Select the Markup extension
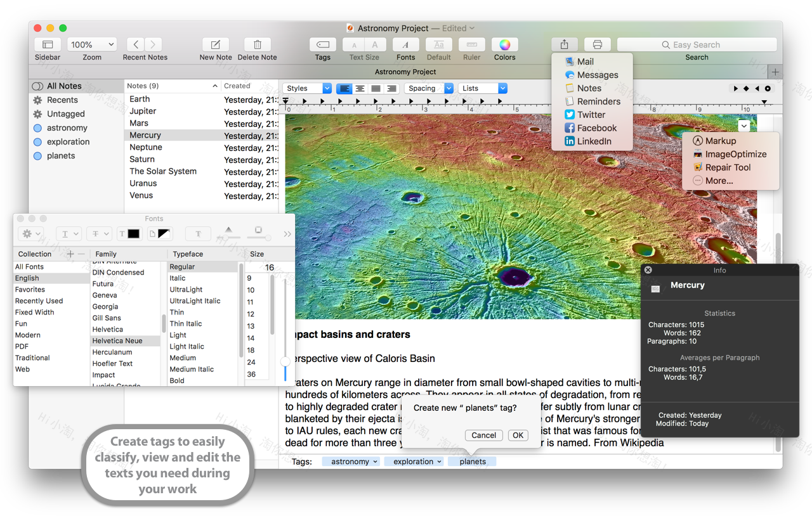812x523 pixels. click(716, 141)
